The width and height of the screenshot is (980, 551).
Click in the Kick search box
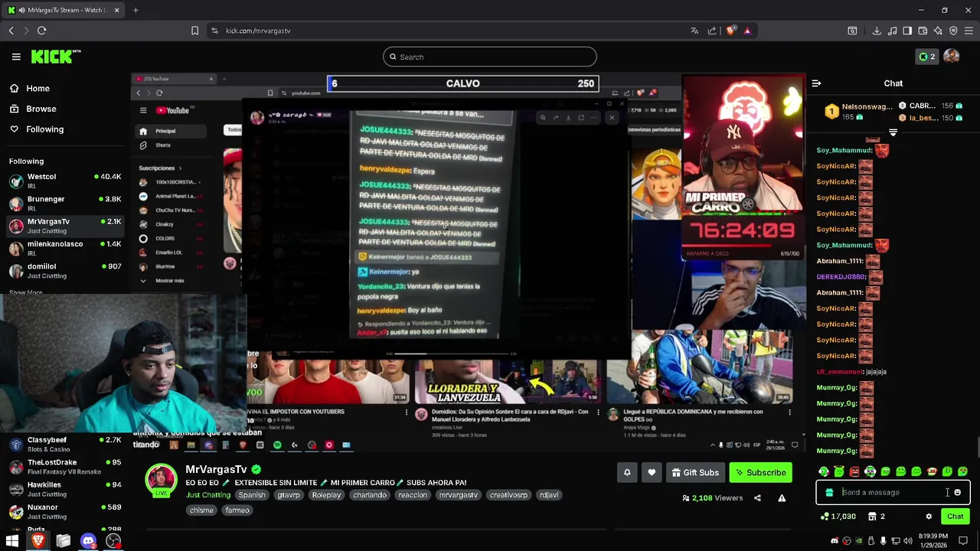point(490,57)
